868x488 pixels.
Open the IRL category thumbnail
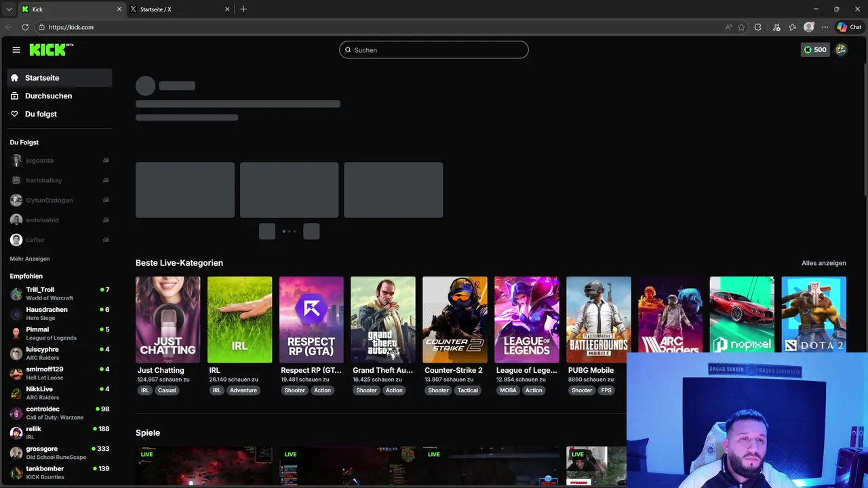click(239, 319)
